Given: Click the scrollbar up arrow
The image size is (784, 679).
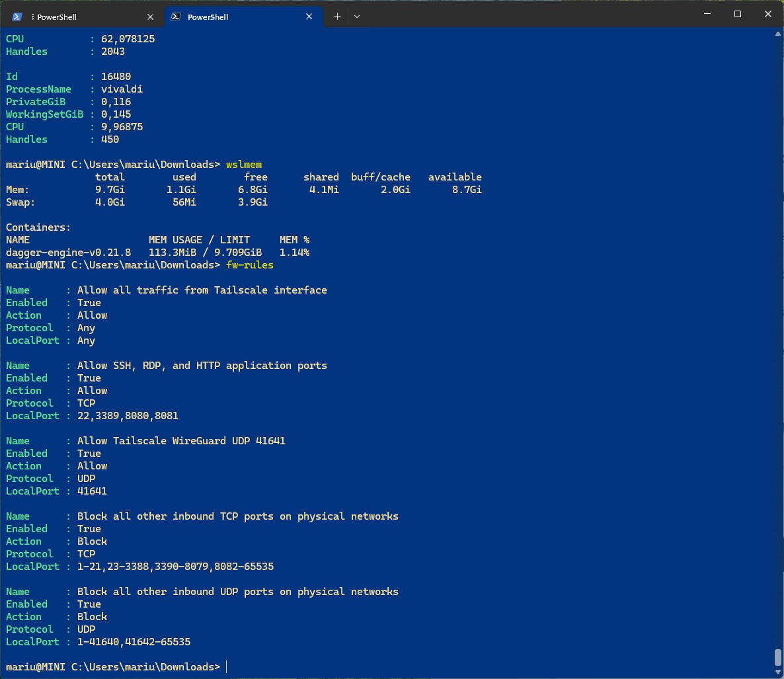Looking at the screenshot, I should (x=777, y=34).
